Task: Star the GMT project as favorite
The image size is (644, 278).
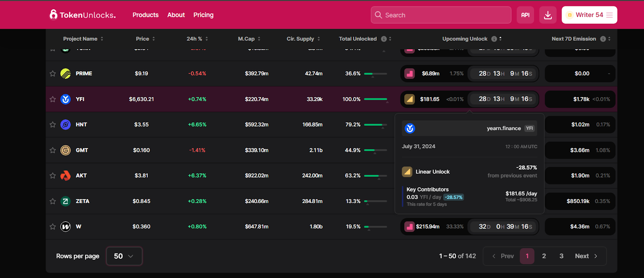Action: pos(53,150)
